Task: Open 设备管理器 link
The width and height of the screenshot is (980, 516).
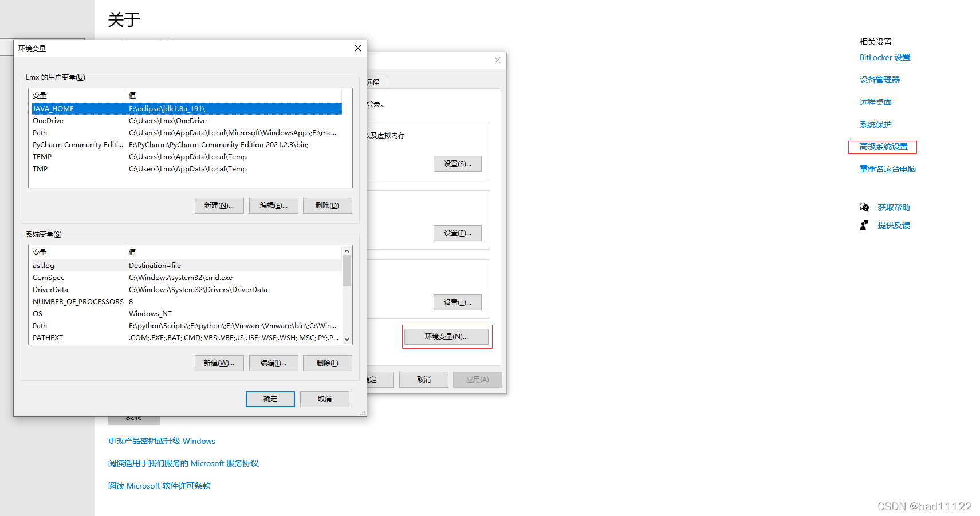Action: click(x=880, y=80)
